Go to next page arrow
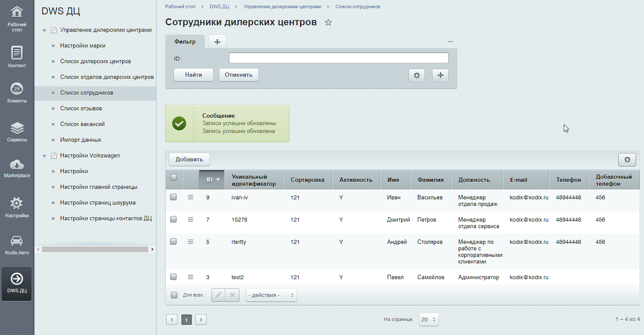Image resolution: width=644 pixels, height=335 pixels. pos(201,320)
